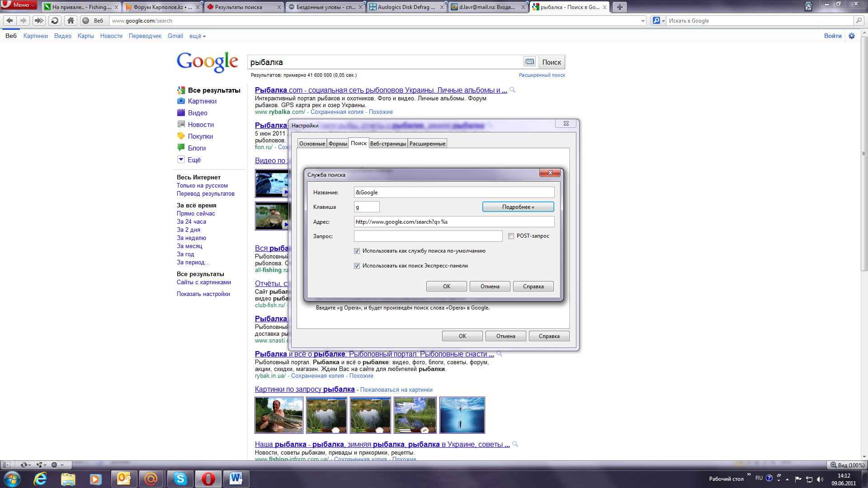Open the closed tabs trash icon

click(x=808, y=6)
